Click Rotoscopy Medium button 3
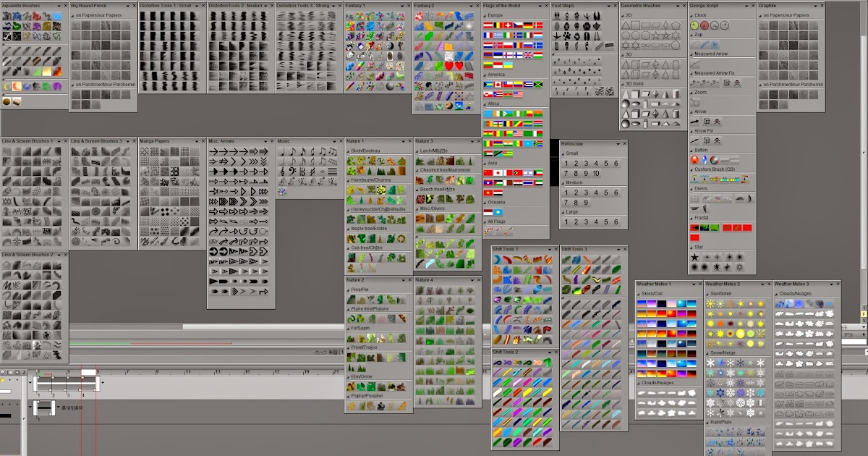The image size is (868, 456). click(x=586, y=193)
